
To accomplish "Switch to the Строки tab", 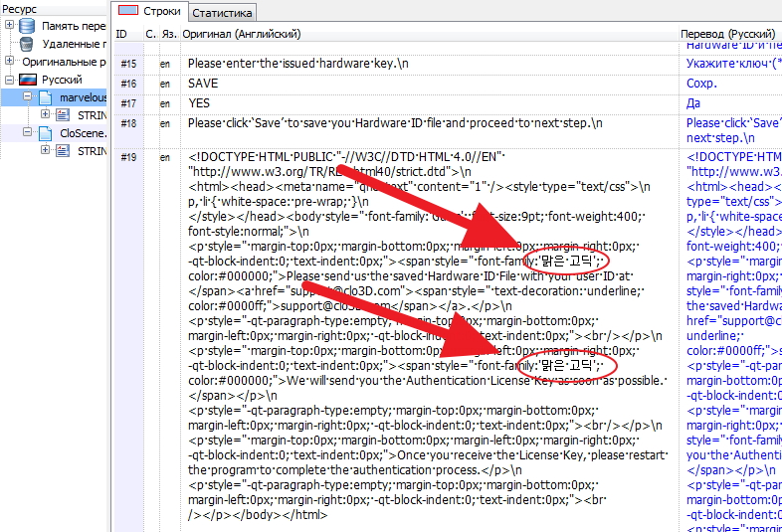I will coord(149,11).
